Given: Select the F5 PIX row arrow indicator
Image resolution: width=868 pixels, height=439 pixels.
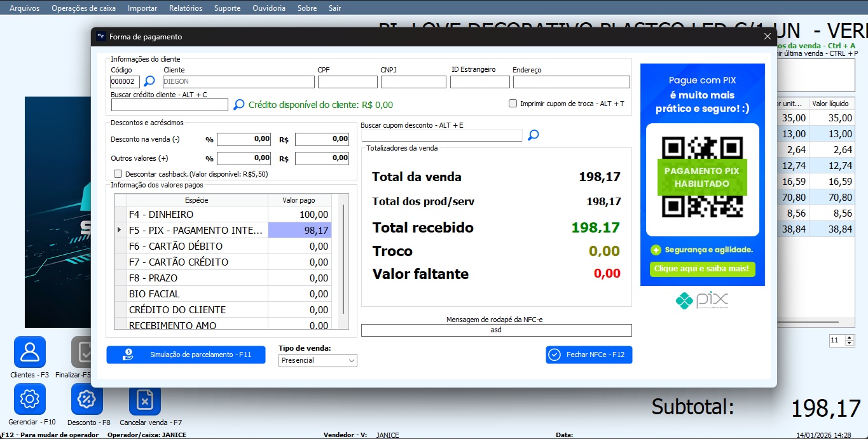Looking at the screenshot, I should [120, 230].
